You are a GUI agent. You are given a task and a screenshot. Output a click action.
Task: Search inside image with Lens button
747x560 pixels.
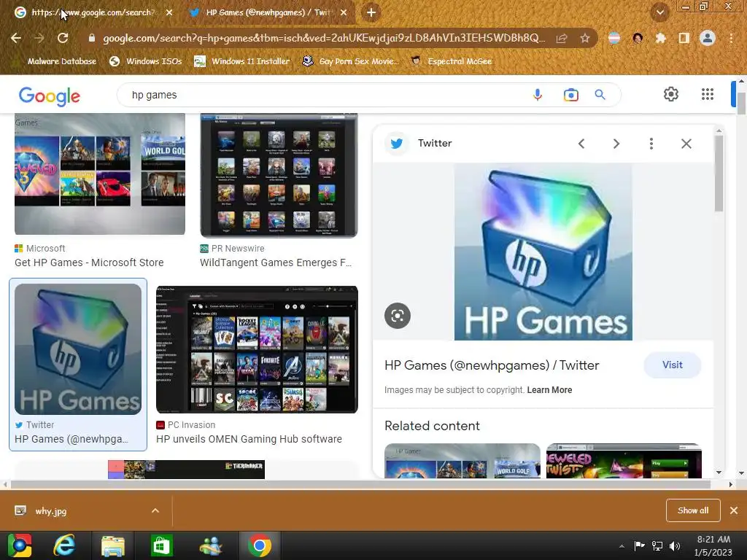pos(398,315)
